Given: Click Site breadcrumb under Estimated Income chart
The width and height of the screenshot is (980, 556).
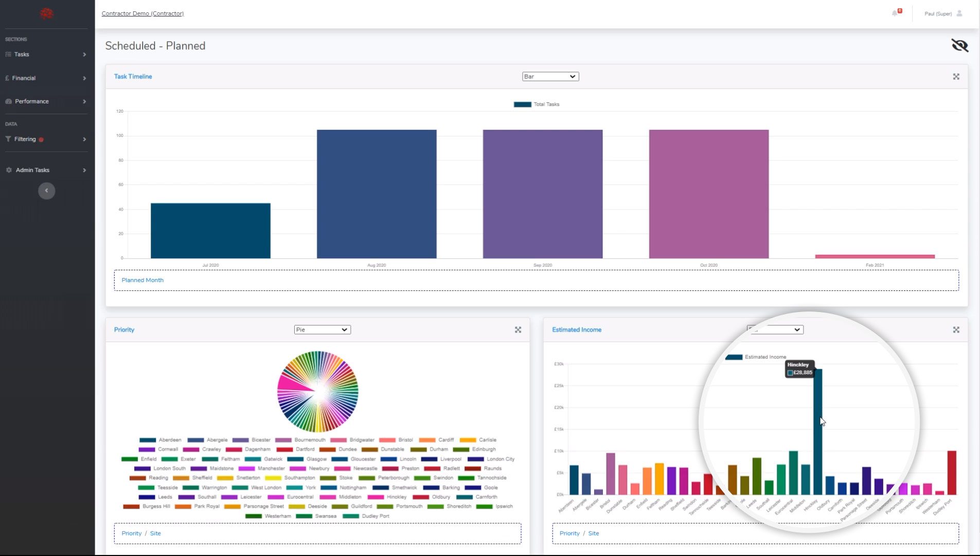Looking at the screenshot, I should click(594, 533).
